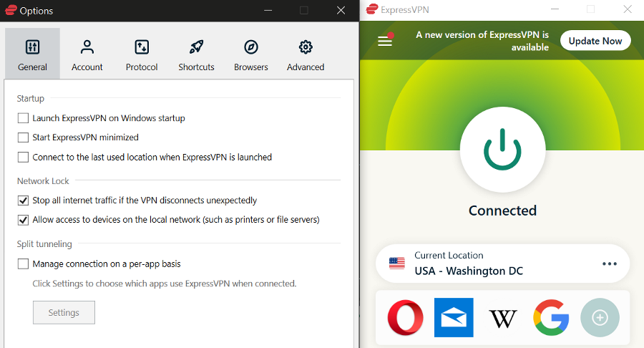Open the Advanced tab

click(306, 54)
